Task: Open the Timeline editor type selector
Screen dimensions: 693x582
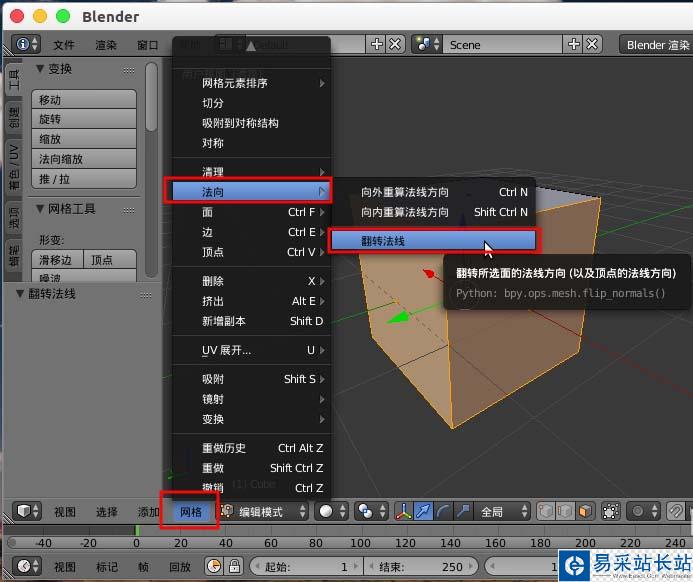Action: point(27,566)
